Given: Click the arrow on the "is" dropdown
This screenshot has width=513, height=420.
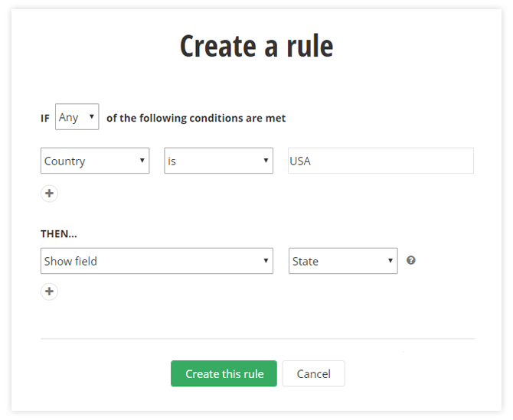Looking at the screenshot, I should click(x=266, y=161).
